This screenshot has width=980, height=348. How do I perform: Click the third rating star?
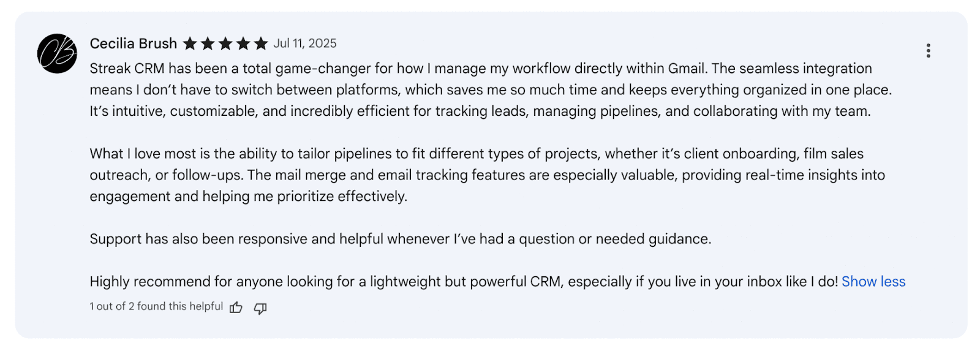point(225,43)
